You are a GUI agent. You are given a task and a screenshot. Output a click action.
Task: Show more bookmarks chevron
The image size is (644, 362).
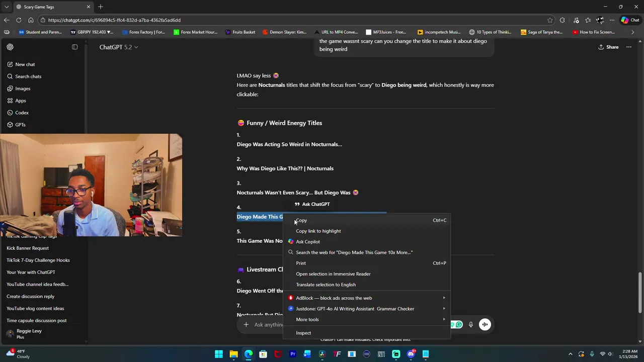click(x=633, y=32)
